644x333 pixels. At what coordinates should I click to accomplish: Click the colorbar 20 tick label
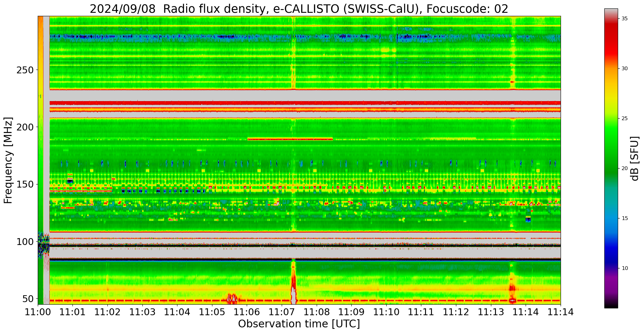point(625,168)
